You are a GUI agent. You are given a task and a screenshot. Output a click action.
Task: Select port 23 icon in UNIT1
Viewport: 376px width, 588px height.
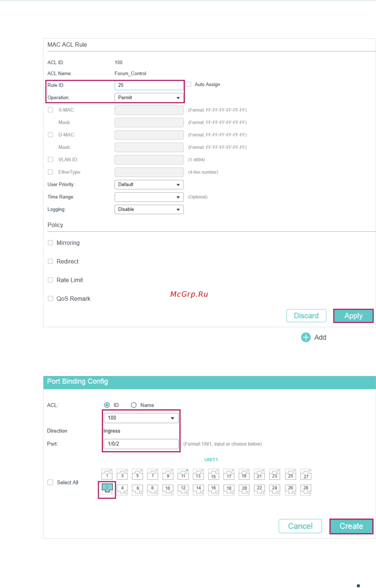275,475
